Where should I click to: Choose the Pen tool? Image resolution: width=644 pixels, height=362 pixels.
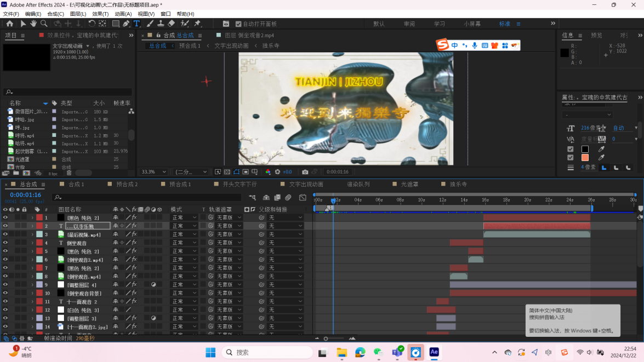126,24
